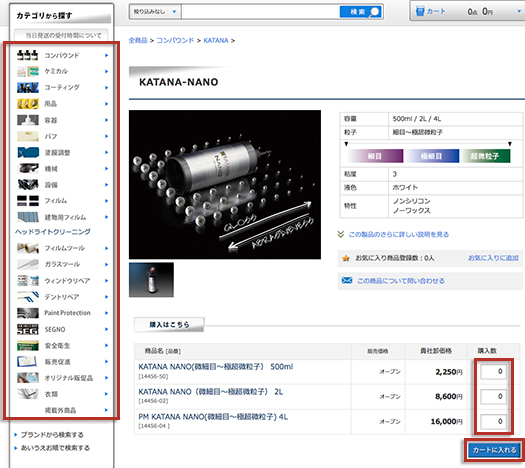Click the green 超微粒子 color bar
The width and height of the screenshot is (525, 468).
[x=486, y=156]
